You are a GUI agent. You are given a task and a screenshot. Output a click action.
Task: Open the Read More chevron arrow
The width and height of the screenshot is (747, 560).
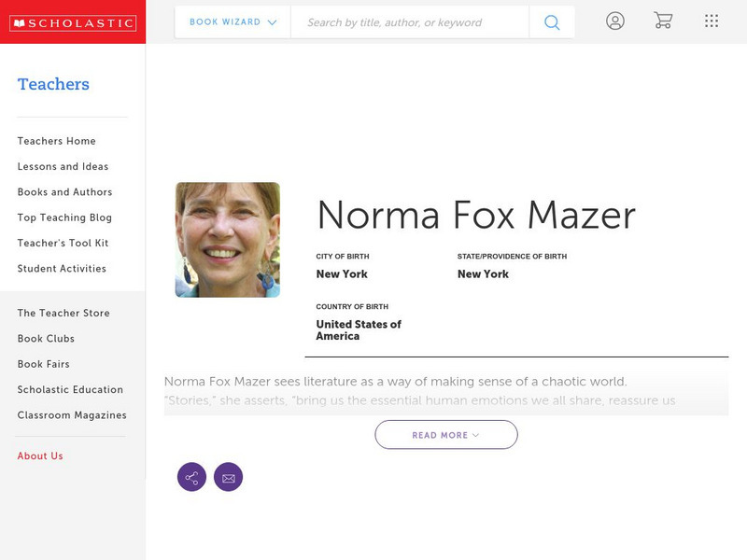474,434
